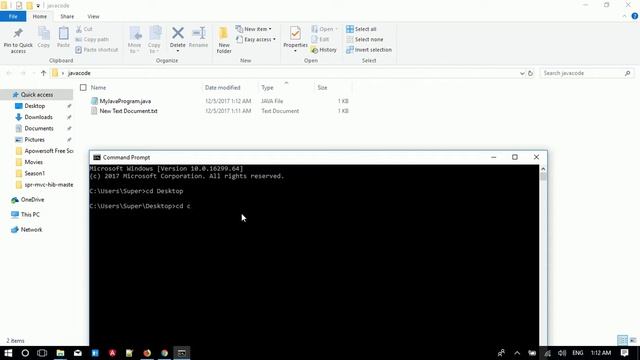The width and height of the screenshot is (640, 360).
Task: Switch to the Share tab
Action: pos(67,17)
